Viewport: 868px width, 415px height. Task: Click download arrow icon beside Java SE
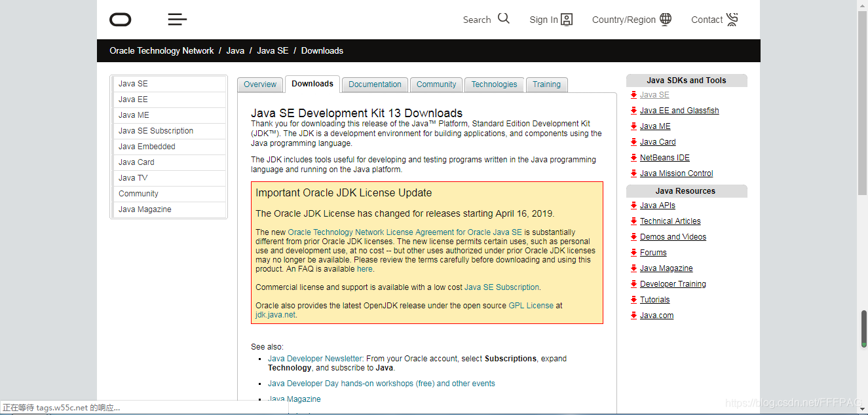633,95
